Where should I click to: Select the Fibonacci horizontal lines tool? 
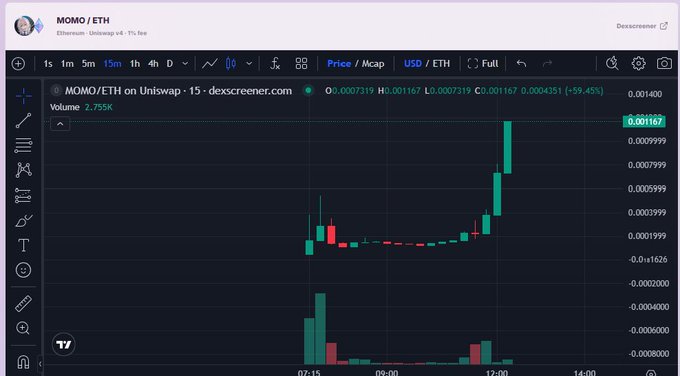tap(23, 145)
